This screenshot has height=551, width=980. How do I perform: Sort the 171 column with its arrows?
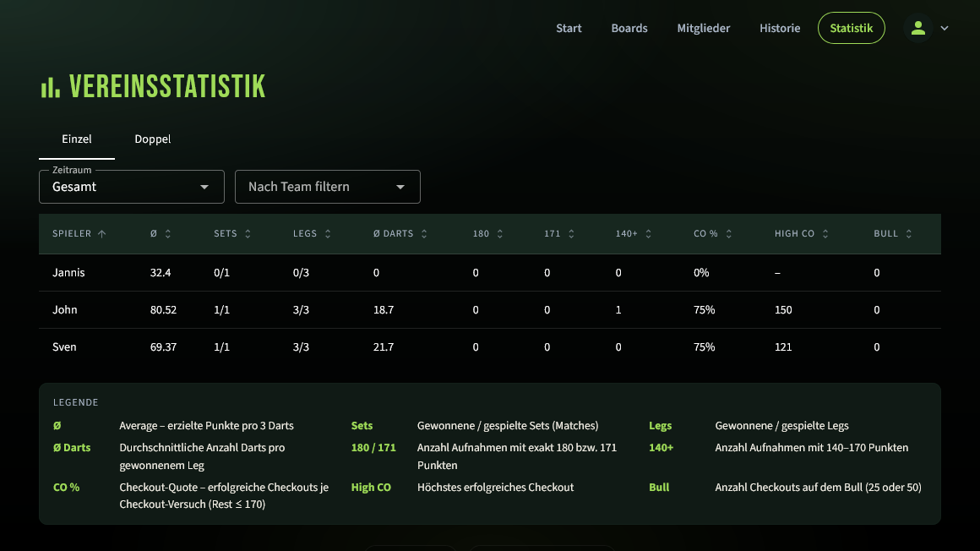tap(570, 234)
